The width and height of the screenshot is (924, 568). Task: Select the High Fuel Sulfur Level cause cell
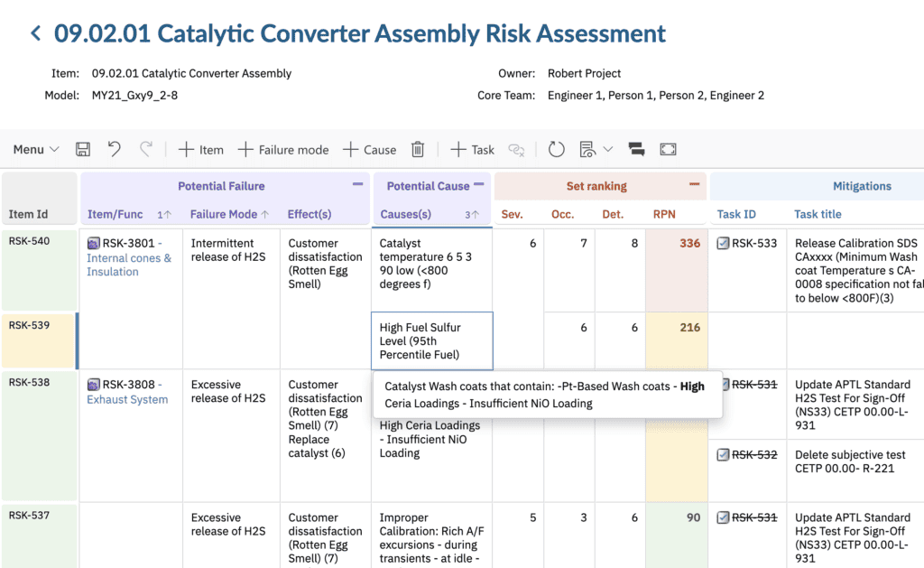pyautogui.click(x=431, y=340)
